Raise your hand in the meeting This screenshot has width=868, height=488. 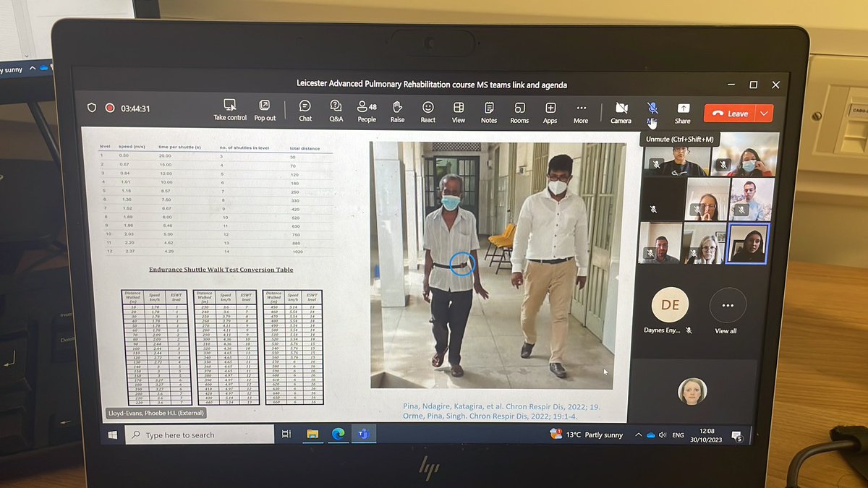(397, 111)
